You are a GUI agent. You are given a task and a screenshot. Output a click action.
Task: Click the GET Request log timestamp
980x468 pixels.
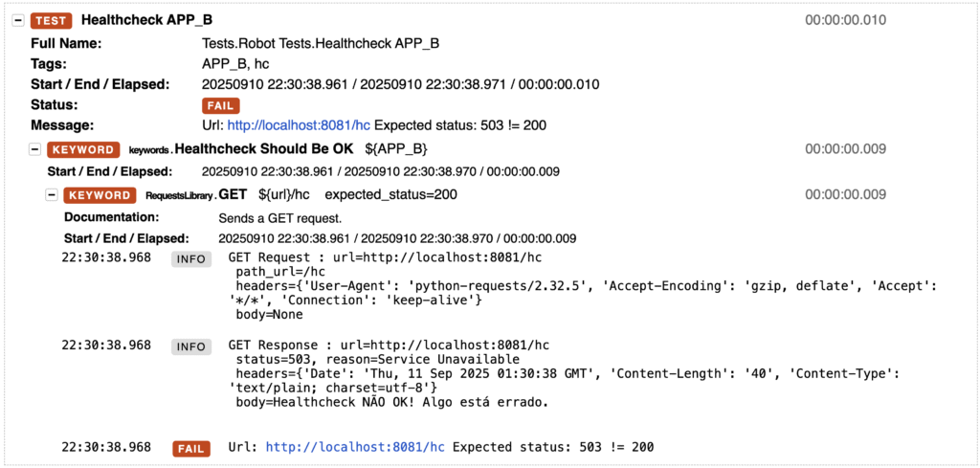pyautogui.click(x=106, y=257)
